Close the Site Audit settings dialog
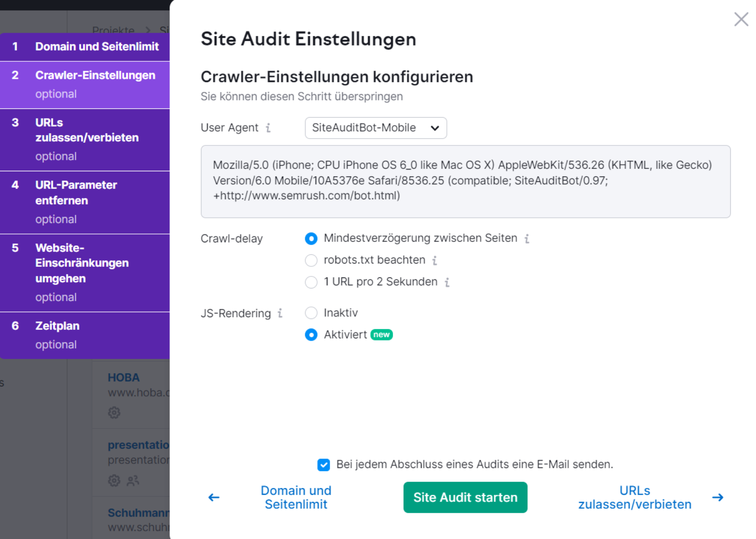The height and width of the screenshot is (539, 756). click(x=741, y=19)
